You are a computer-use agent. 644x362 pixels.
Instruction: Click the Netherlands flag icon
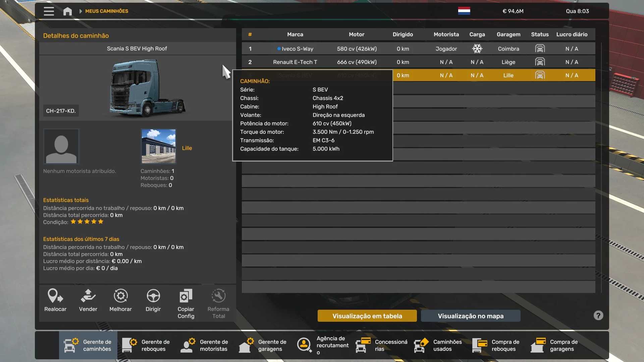[464, 11]
